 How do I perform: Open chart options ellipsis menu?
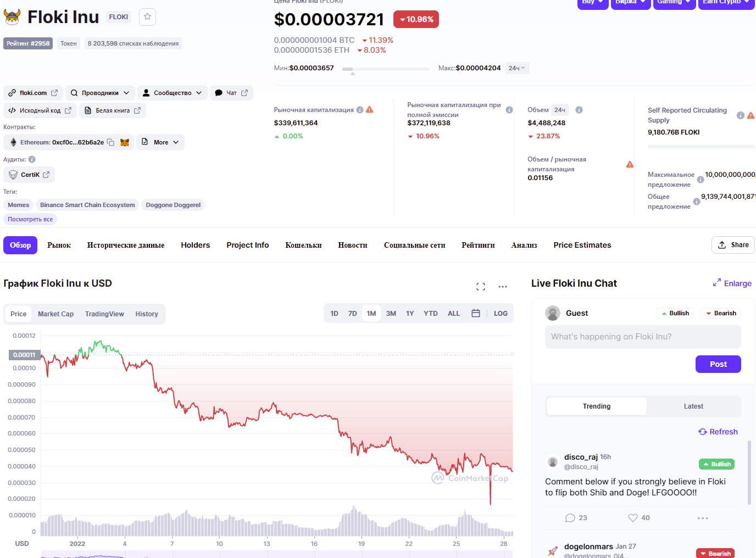[503, 287]
